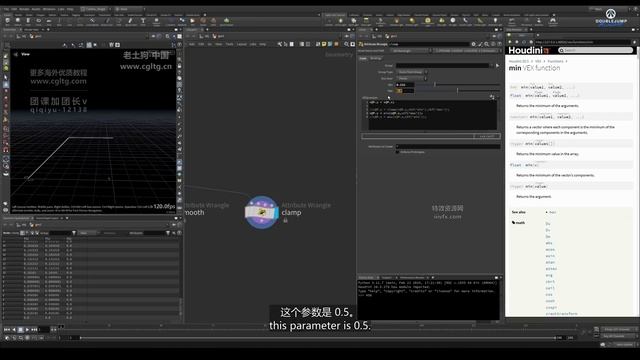Select the Sphere shelf tool
This screenshot has height=360, width=640.
[x=18, y=21]
